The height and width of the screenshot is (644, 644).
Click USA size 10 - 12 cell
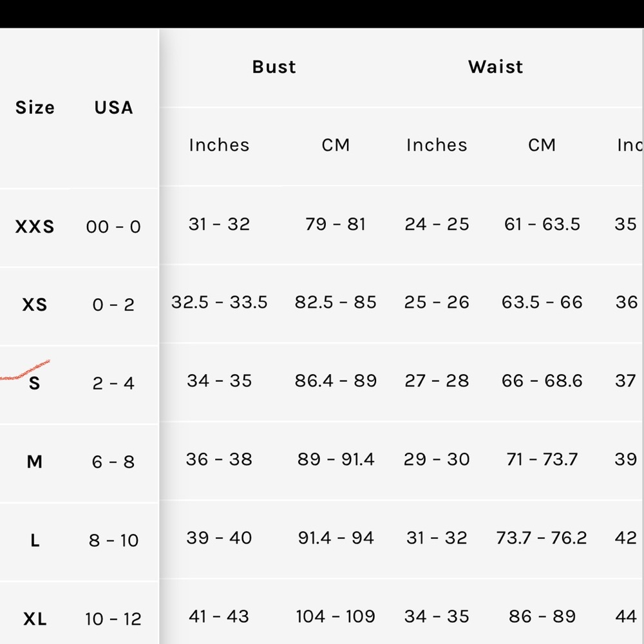[x=113, y=620]
